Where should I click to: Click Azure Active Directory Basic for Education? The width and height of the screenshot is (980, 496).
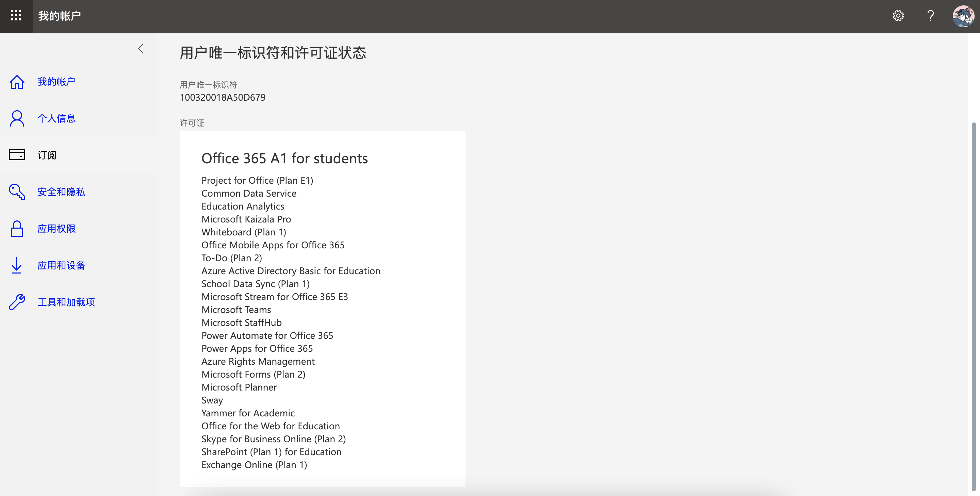pyautogui.click(x=291, y=271)
